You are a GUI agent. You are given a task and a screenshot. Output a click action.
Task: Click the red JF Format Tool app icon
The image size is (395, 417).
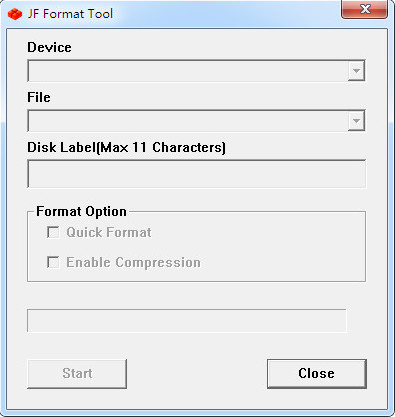click(x=15, y=14)
